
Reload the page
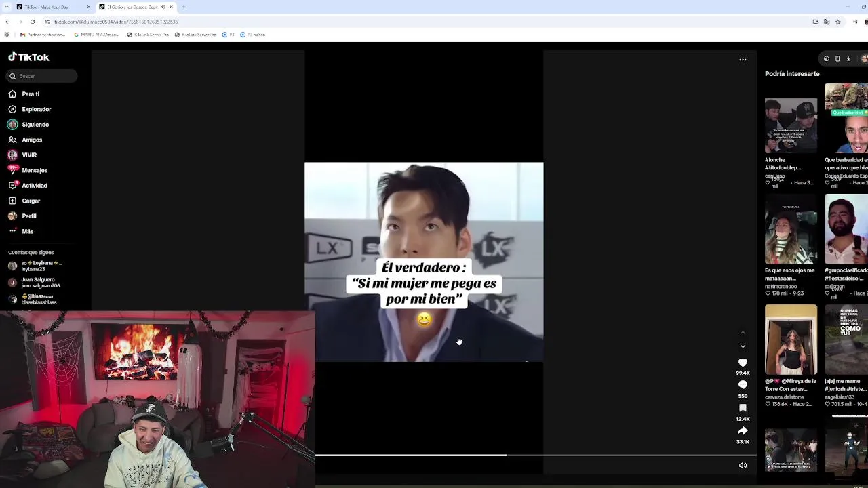(x=32, y=22)
